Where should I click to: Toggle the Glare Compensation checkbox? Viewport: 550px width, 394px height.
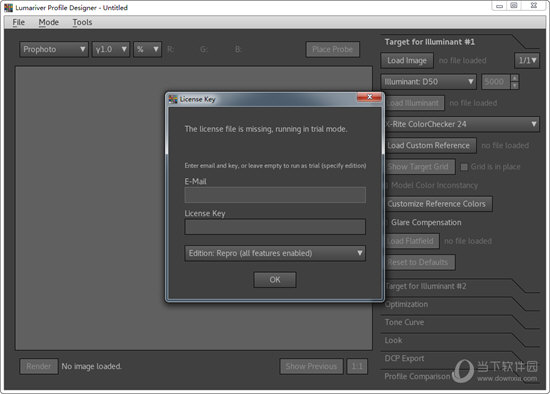click(386, 222)
